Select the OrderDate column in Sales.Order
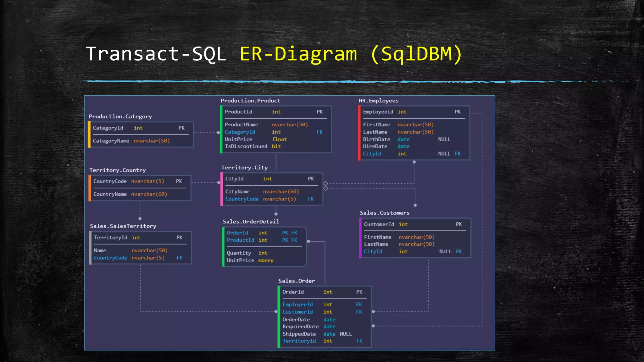 pos(324,320)
